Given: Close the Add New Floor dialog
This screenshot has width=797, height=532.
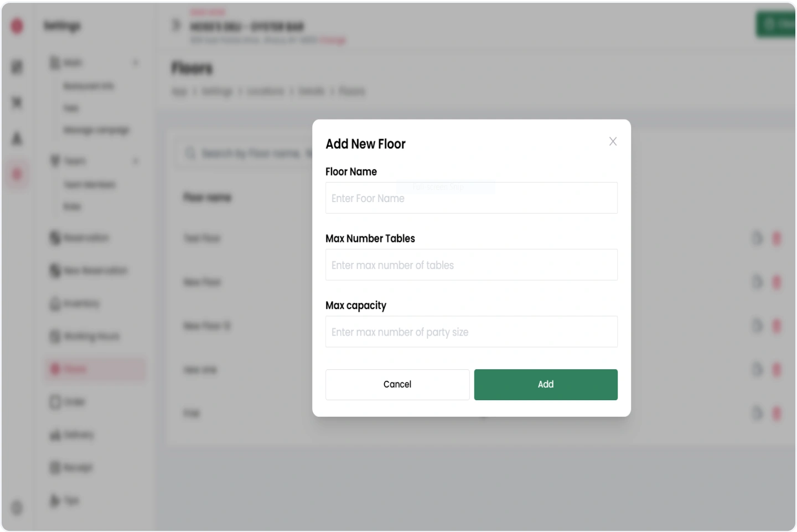Looking at the screenshot, I should [613, 141].
